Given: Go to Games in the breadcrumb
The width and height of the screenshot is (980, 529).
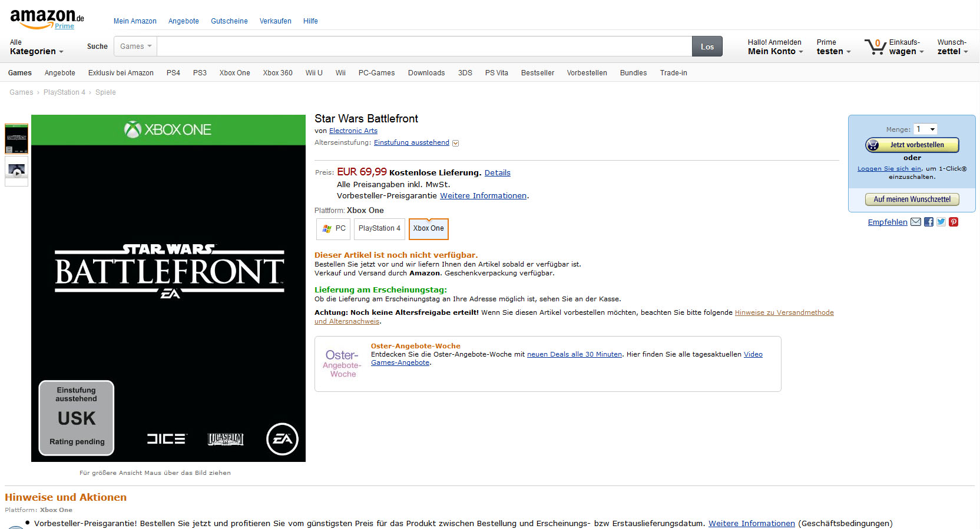Looking at the screenshot, I should (21, 92).
